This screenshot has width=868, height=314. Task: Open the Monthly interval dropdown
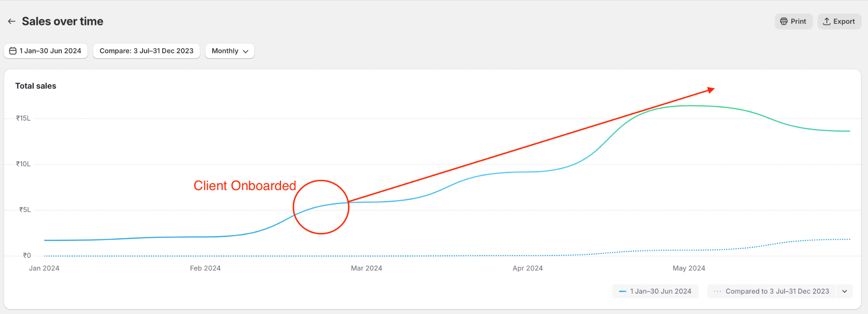[230, 51]
